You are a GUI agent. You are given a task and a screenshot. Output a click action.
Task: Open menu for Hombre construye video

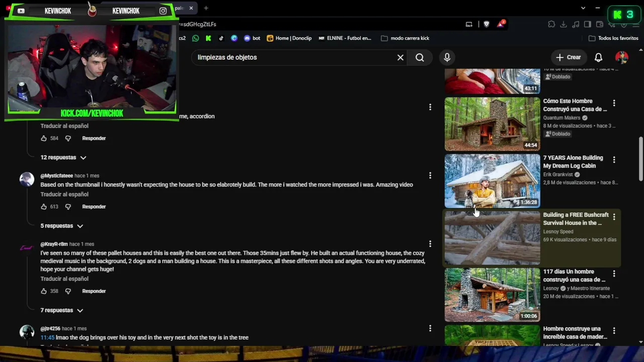[x=614, y=331]
